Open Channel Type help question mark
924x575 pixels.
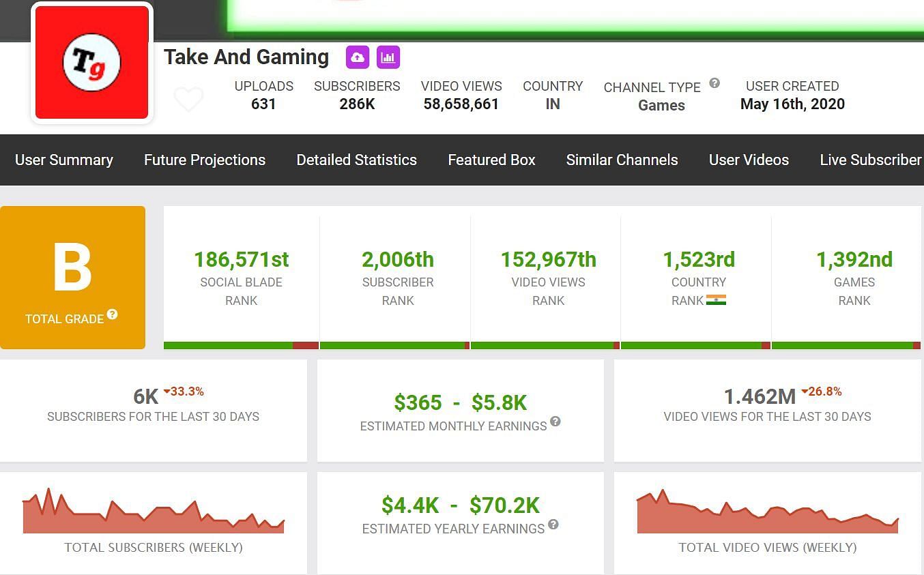(x=714, y=83)
